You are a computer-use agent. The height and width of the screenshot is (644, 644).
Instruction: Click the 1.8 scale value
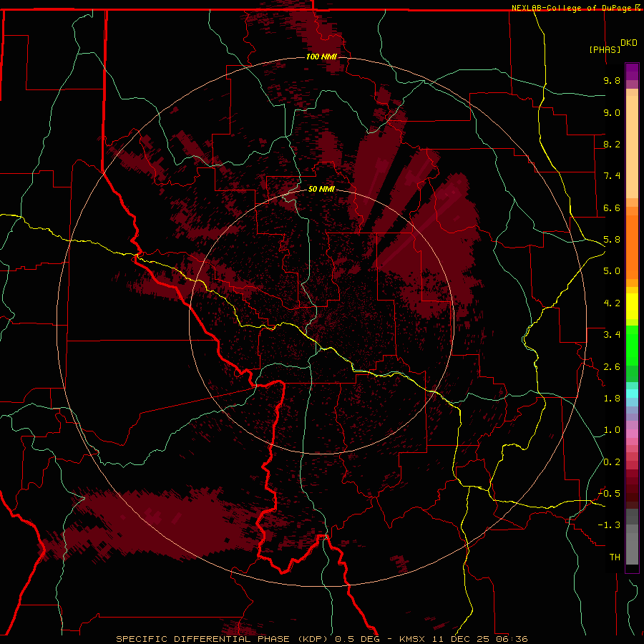click(x=612, y=399)
